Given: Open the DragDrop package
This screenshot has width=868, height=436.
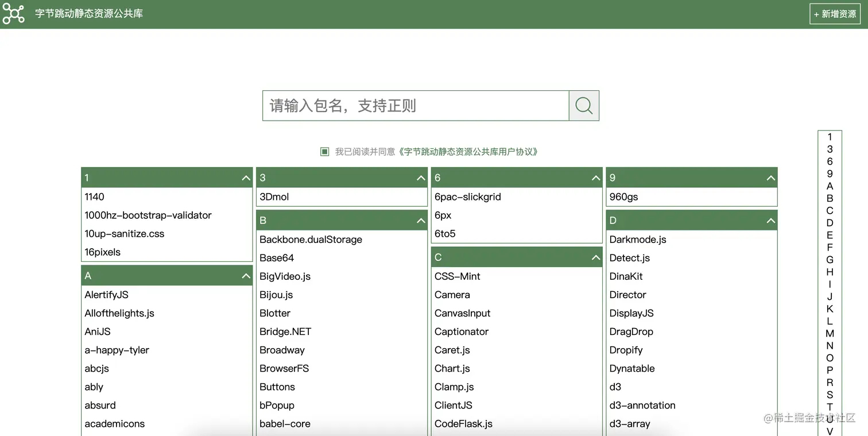Looking at the screenshot, I should click(631, 331).
